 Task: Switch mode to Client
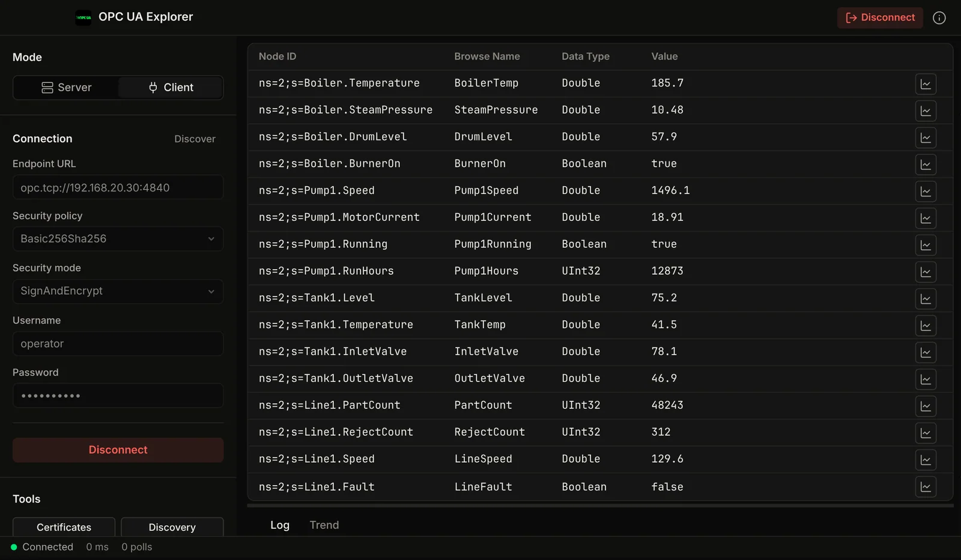(171, 88)
